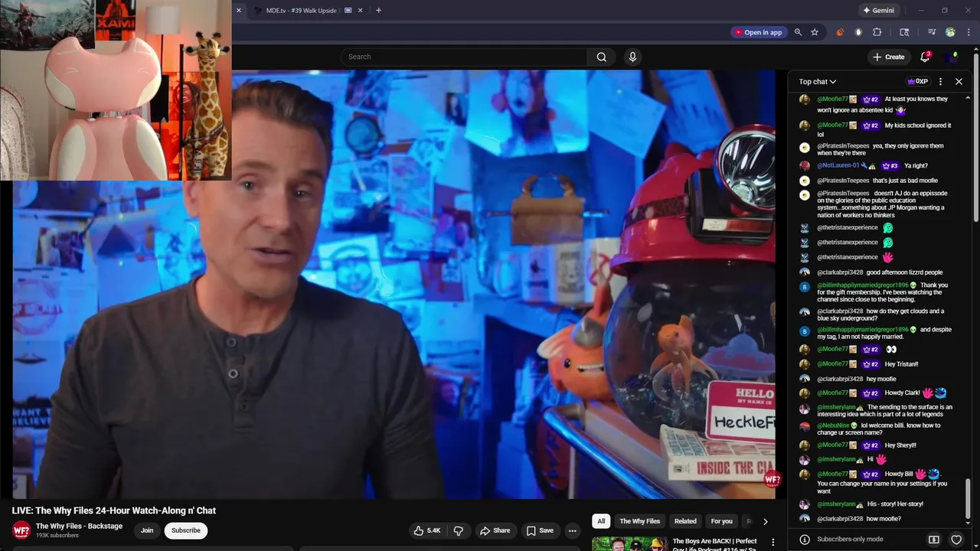Click the Create button
Viewport: 980px width, 551px height.
coord(888,57)
